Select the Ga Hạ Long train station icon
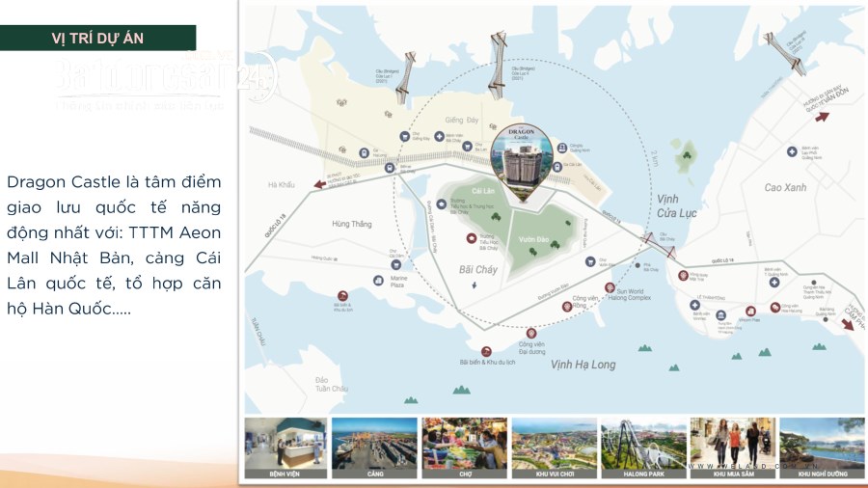Viewport: 868px width, 488px height. 364,152
